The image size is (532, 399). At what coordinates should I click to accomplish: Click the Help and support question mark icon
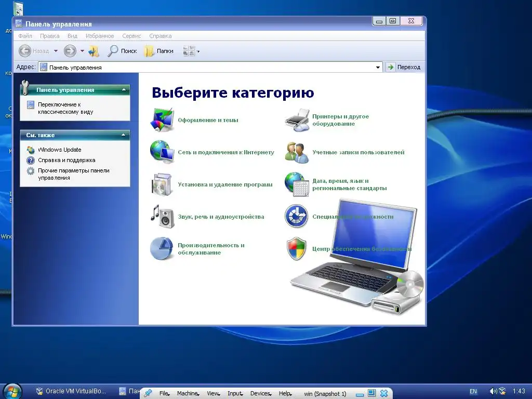(x=31, y=160)
